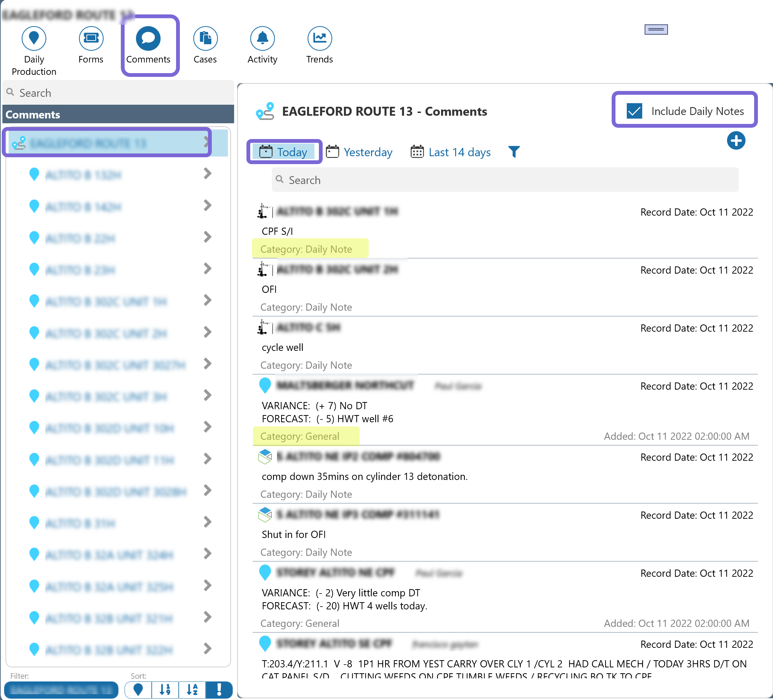Image resolution: width=773 pixels, height=700 pixels.
Task: Uncheck Include Daily Notes checkbox
Action: (634, 111)
